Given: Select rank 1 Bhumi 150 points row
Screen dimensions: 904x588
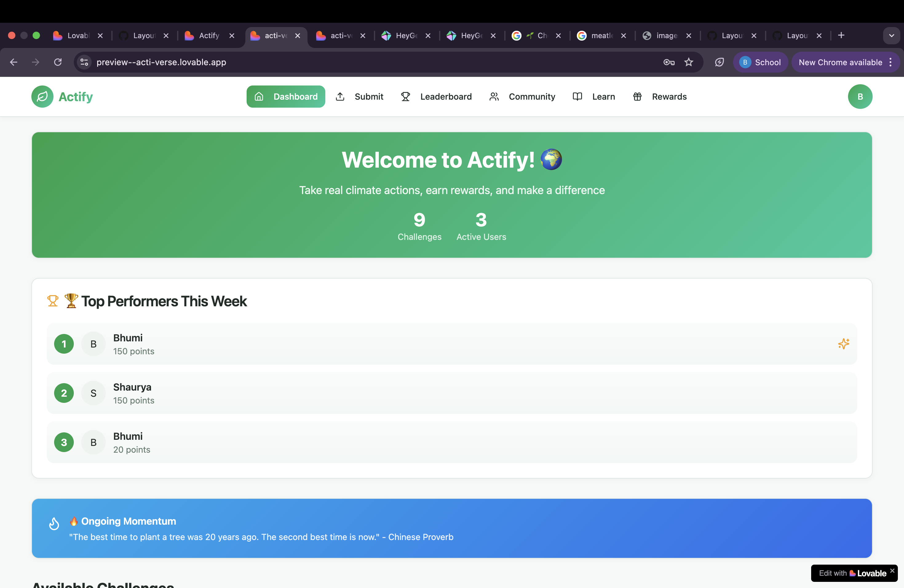Looking at the screenshot, I should 452,344.
